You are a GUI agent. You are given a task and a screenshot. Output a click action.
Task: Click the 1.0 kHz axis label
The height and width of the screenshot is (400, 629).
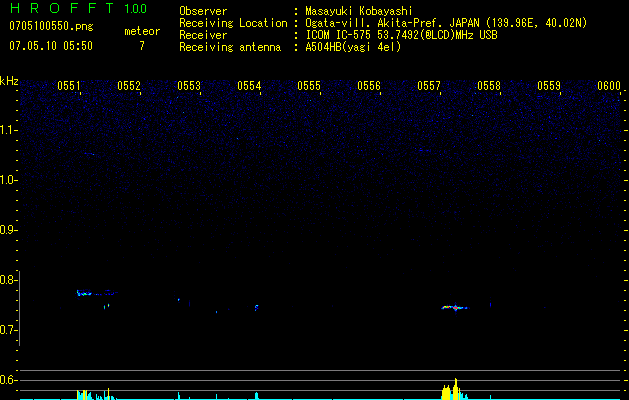(x=8, y=180)
